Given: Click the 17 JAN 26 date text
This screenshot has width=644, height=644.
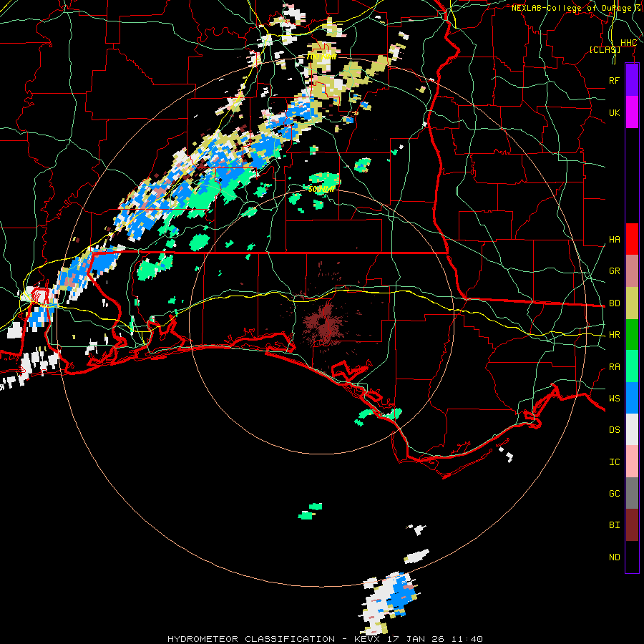Looking at the screenshot, I should click(x=415, y=639).
